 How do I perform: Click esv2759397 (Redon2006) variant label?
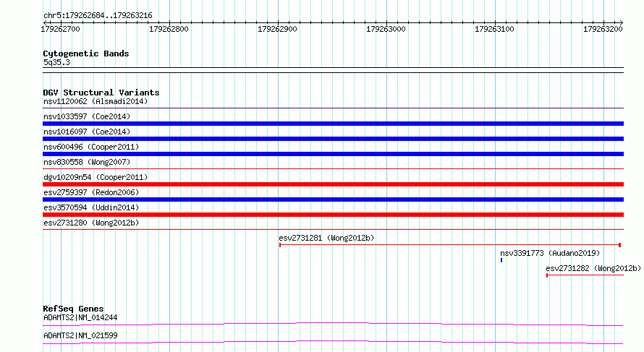(x=91, y=192)
